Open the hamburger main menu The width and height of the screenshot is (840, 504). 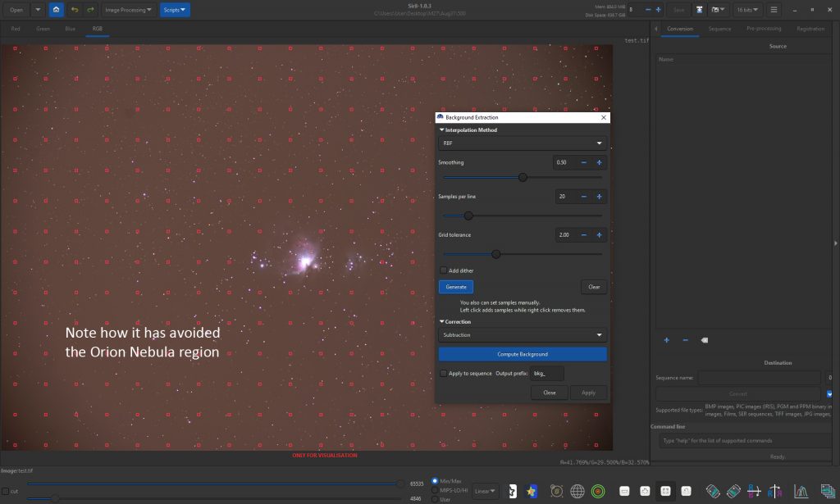point(774,10)
